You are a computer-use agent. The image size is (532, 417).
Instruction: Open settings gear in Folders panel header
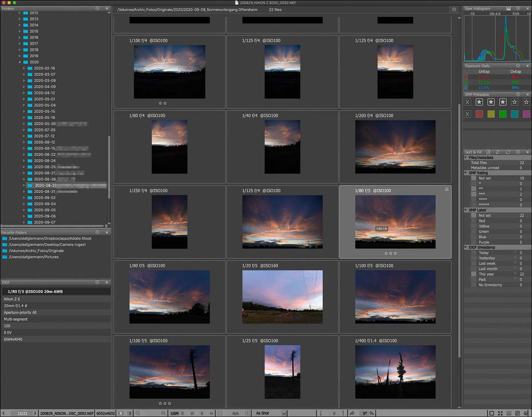97,8
